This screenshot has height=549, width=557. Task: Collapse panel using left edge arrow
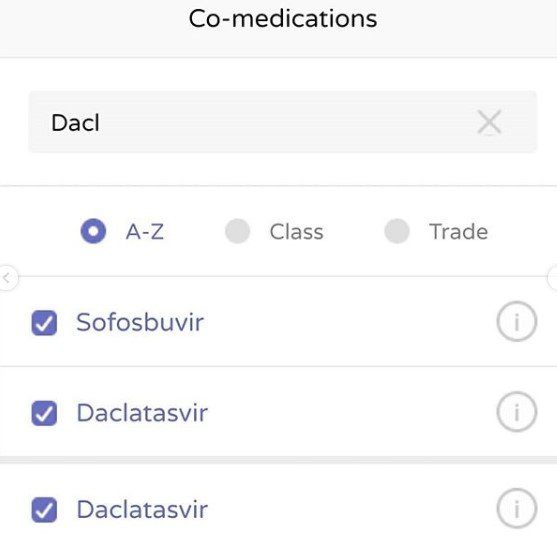(x=6, y=278)
